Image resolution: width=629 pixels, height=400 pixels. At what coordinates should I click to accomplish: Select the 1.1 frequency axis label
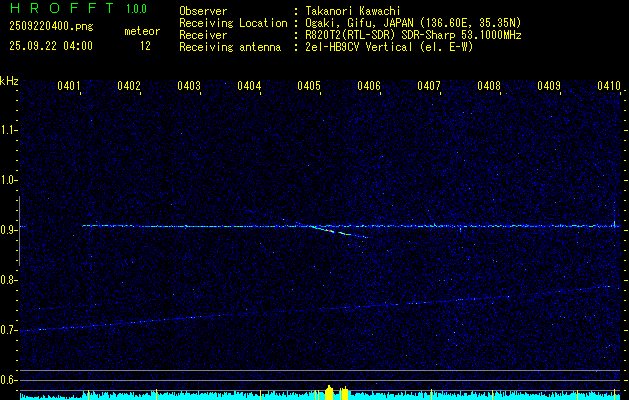9,130
